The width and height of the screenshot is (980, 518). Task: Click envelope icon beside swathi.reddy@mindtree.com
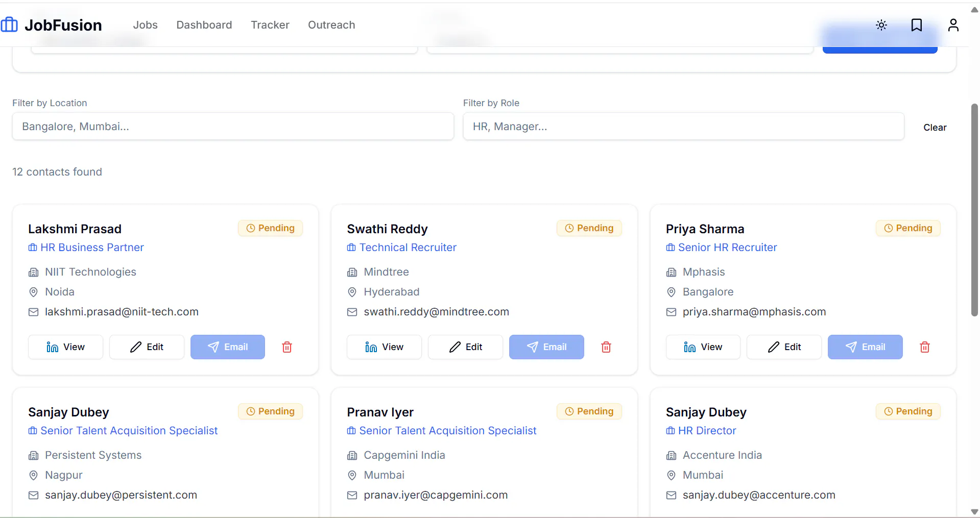click(352, 312)
